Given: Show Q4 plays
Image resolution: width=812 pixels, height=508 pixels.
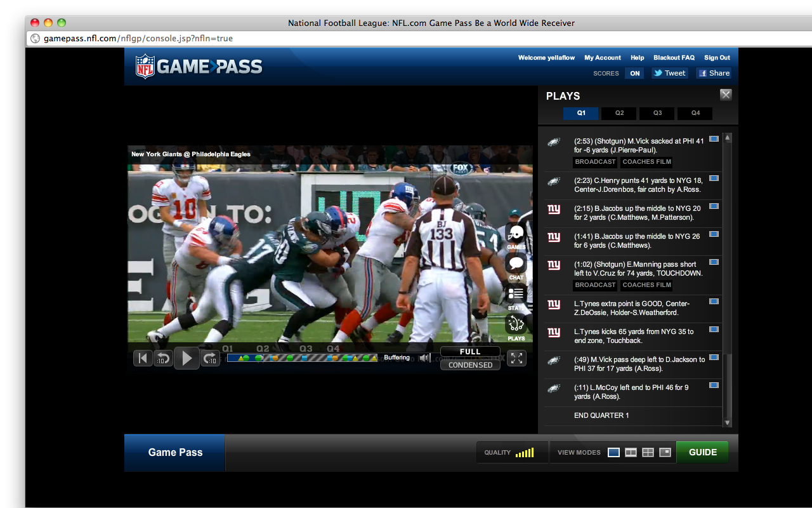Looking at the screenshot, I should (695, 113).
